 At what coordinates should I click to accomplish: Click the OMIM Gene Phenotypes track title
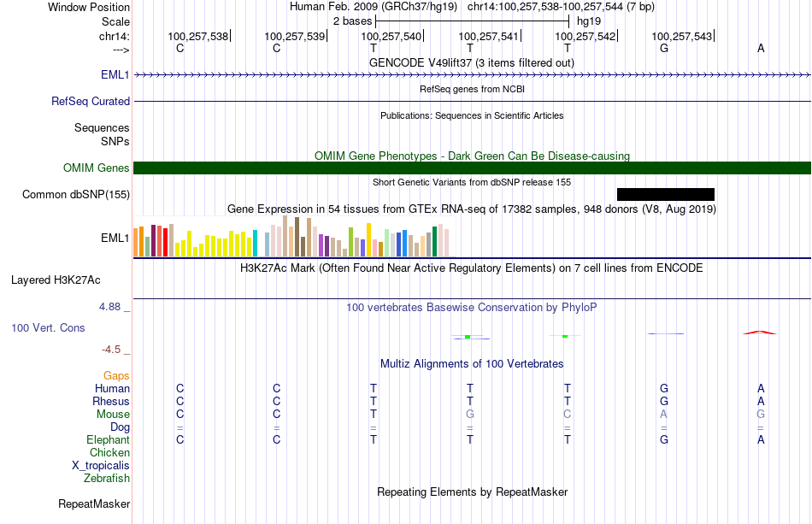(x=472, y=156)
